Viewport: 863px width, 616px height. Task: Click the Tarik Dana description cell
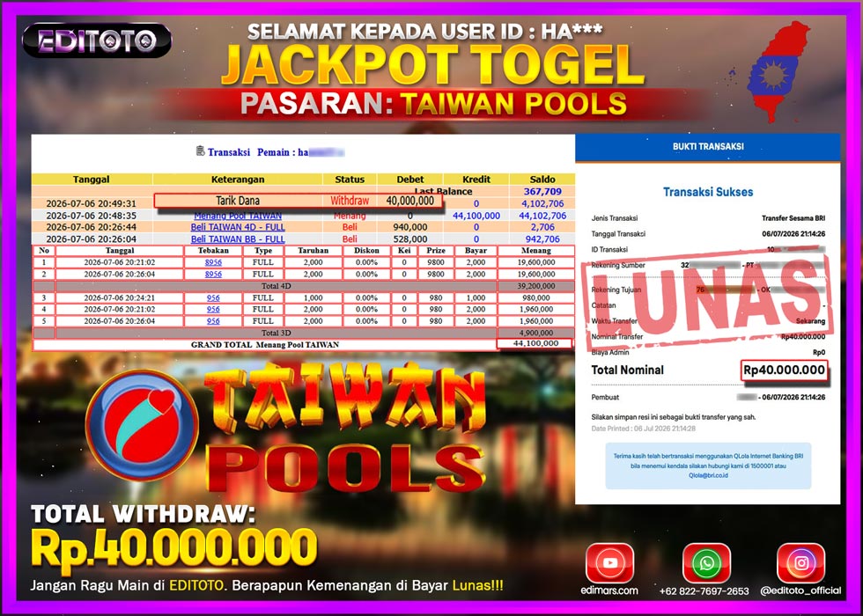click(x=238, y=201)
